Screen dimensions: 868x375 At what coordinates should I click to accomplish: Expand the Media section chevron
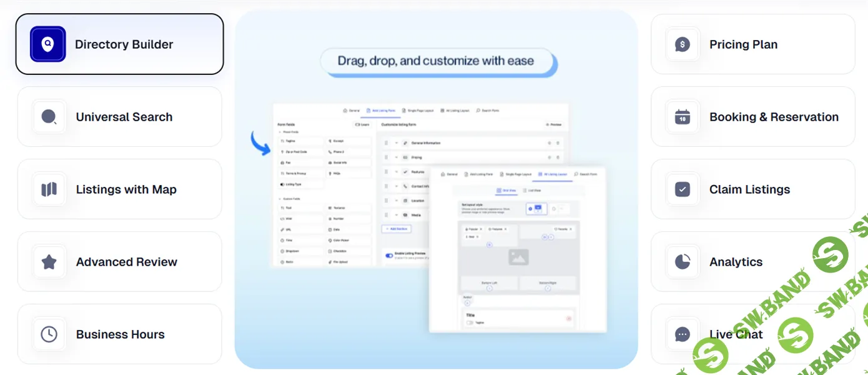(397, 215)
